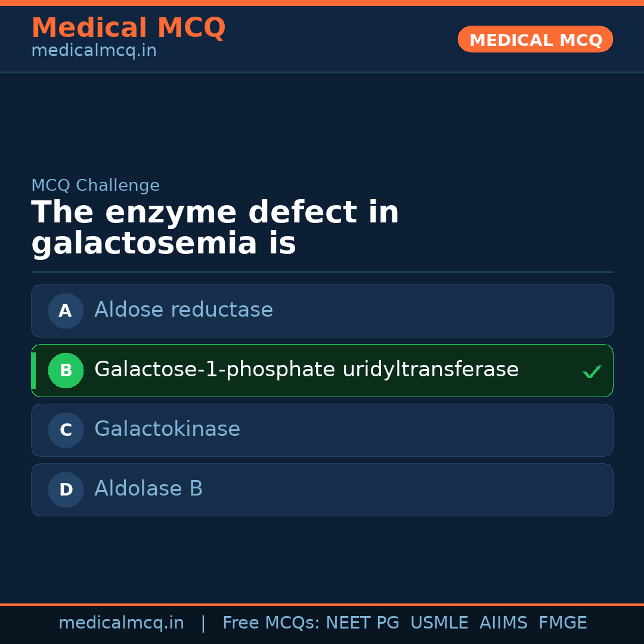The width and height of the screenshot is (644, 644).
Task: Choose Galactose-1-phosphate uridyltransferase option
Action: point(306,370)
